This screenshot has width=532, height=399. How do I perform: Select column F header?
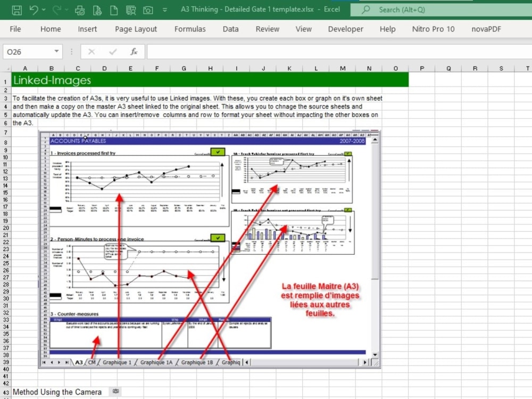[x=157, y=69]
